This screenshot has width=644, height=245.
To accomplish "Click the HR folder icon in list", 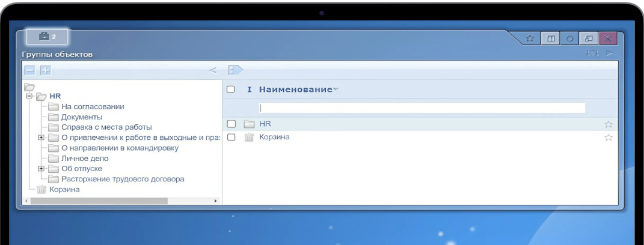I will 250,124.
